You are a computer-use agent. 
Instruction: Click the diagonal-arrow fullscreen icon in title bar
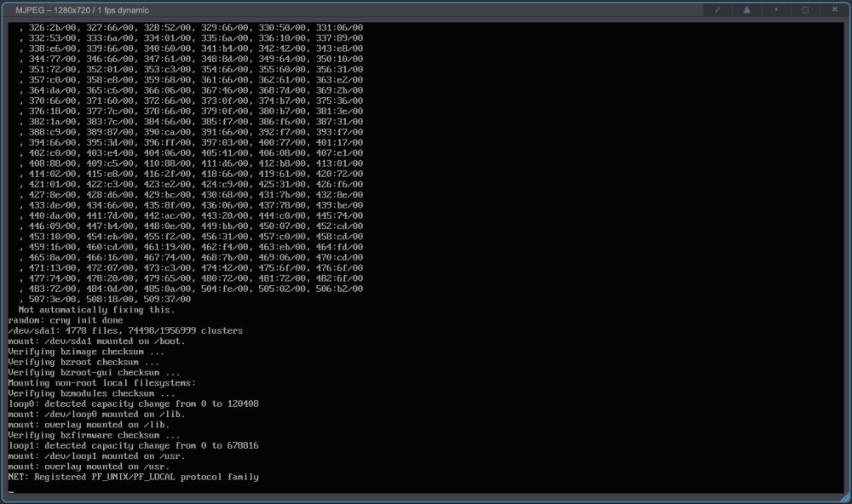tap(717, 9)
